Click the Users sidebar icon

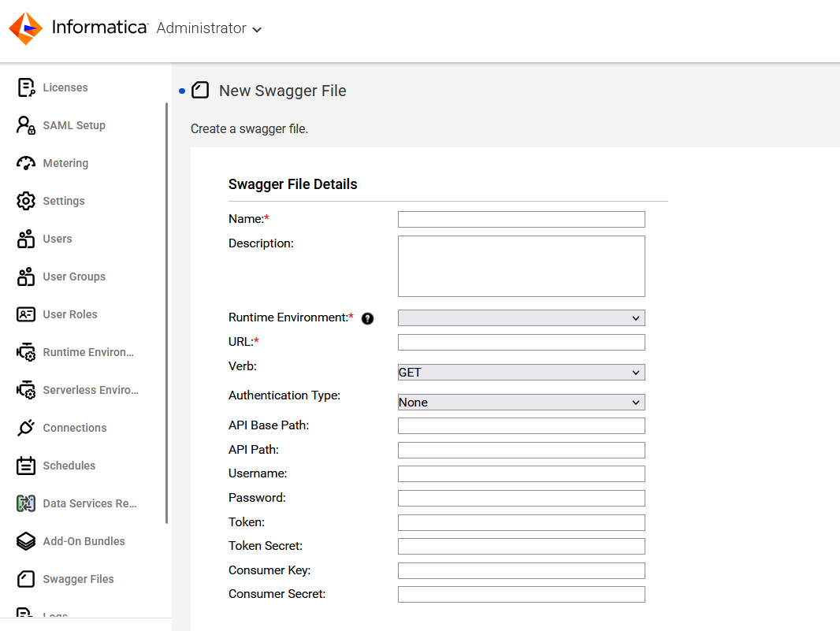coord(26,239)
